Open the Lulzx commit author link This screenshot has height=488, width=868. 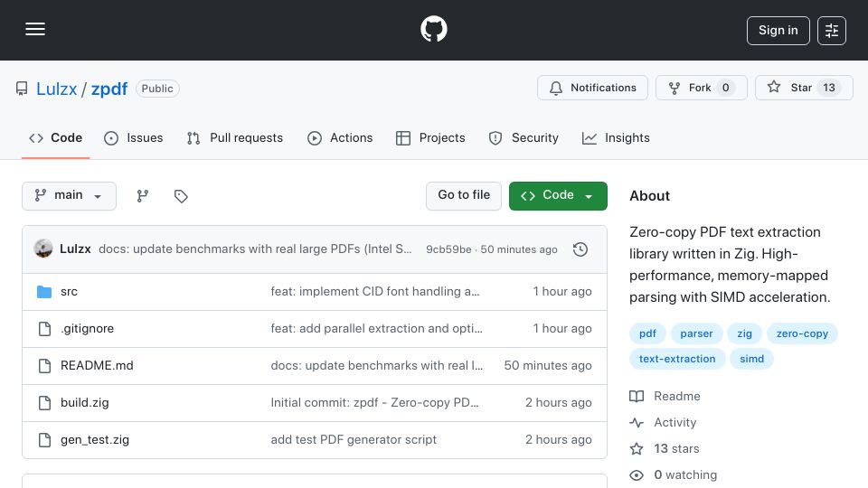point(75,249)
